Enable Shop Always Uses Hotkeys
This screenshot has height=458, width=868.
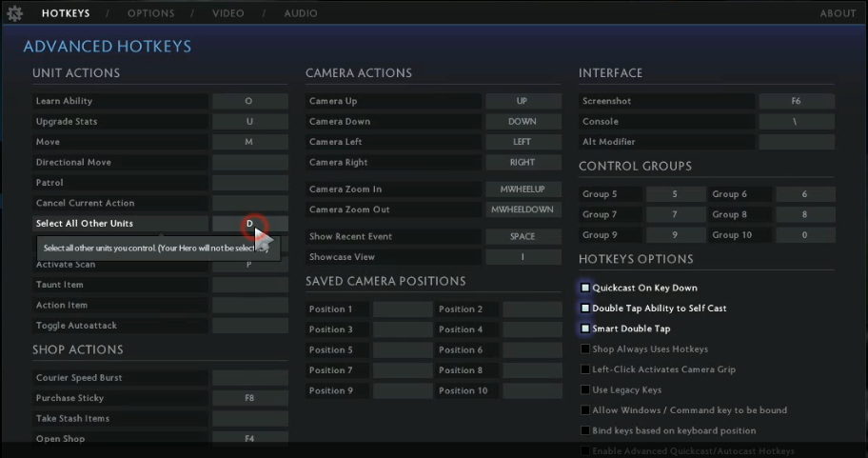coord(585,348)
